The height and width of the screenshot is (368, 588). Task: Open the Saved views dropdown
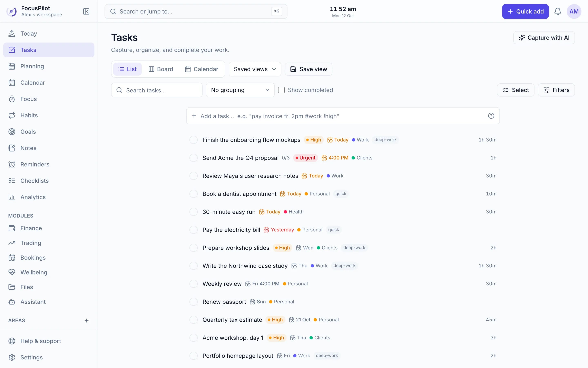click(x=255, y=69)
